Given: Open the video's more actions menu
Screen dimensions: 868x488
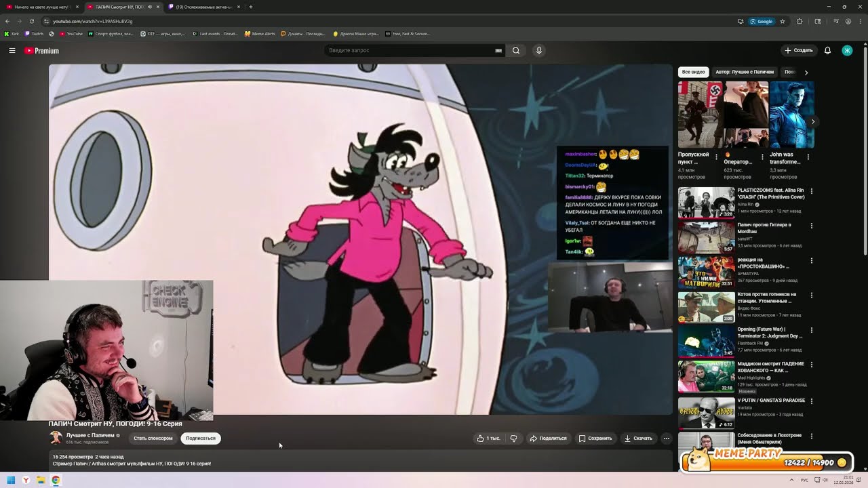Looking at the screenshot, I should coord(667,438).
